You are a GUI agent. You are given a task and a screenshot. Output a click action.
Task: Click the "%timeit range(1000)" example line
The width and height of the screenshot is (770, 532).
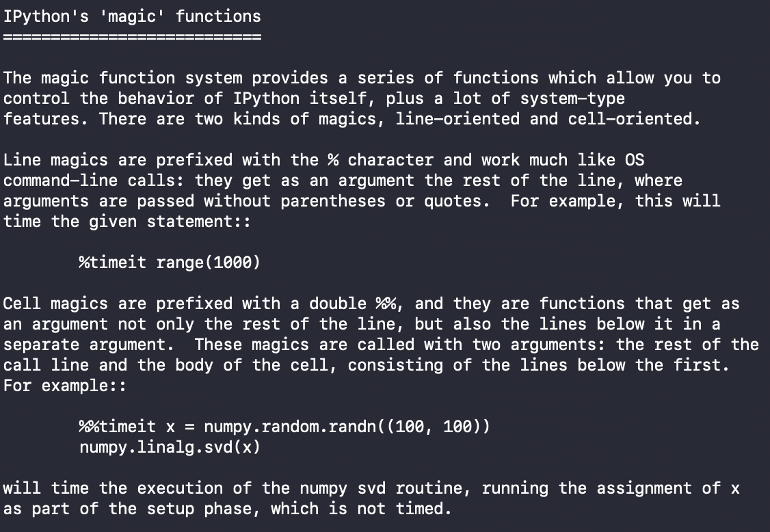(x=170, y=263)
